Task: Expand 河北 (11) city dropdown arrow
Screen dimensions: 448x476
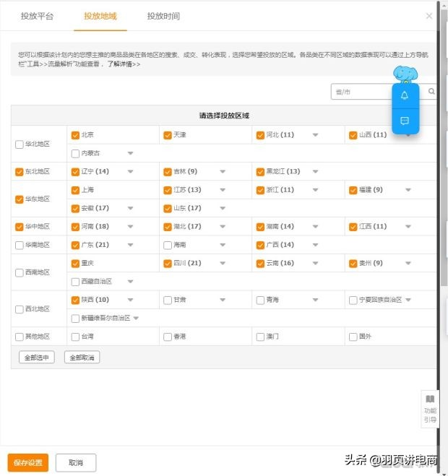Action: point(315,135)
